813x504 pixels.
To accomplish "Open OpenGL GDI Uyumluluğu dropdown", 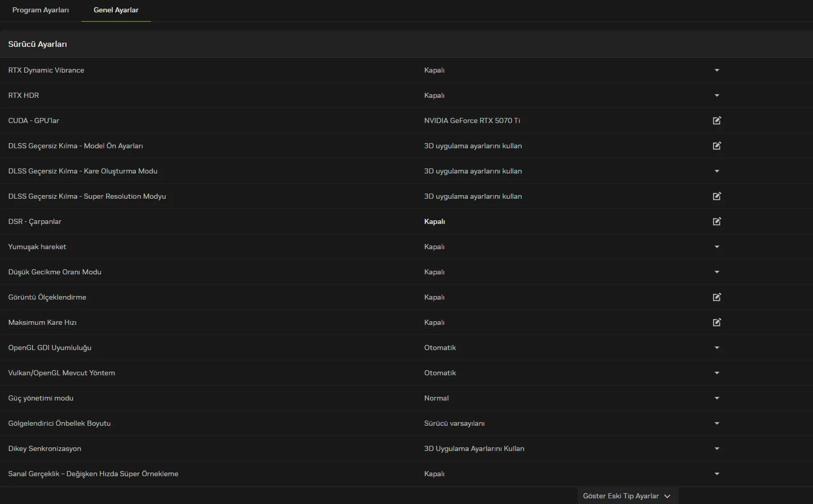I will pyautogui.click(x=717, y=347).
